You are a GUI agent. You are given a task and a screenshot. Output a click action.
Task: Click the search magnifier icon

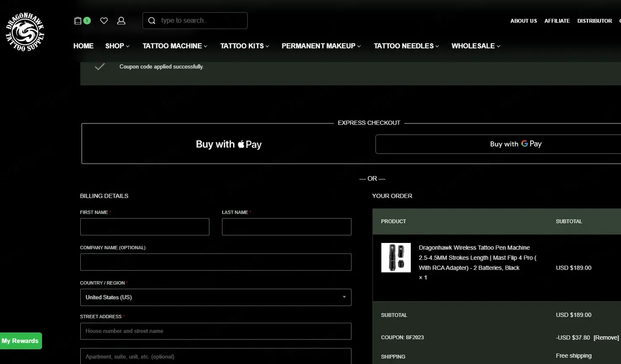click(x=152, y=21)
